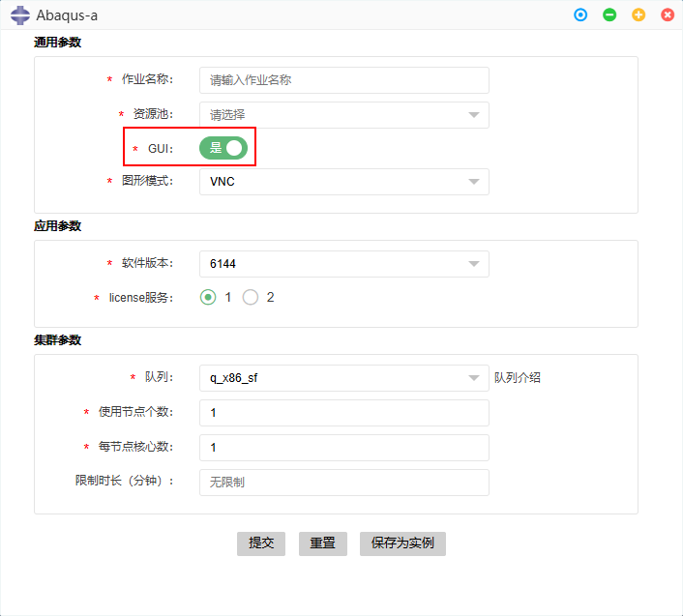Click the 每节点核心数 input field

tap(344, 448)
